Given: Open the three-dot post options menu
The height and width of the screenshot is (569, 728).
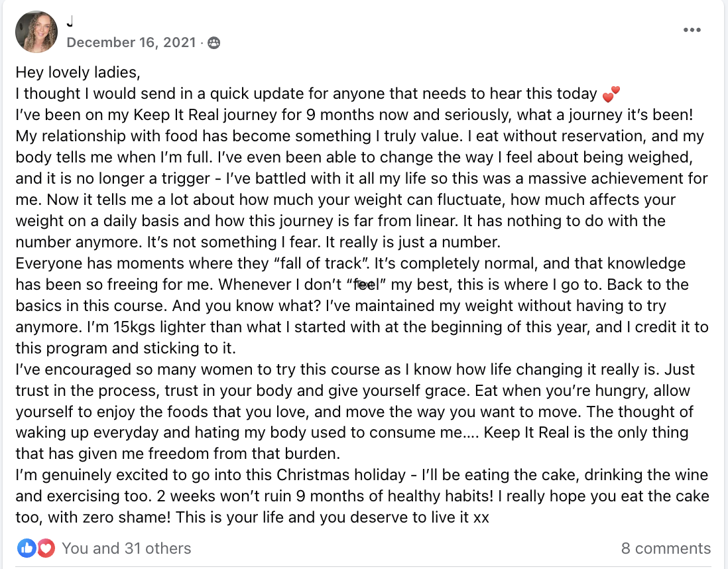Looking at the screenshot, I should 692,31.
